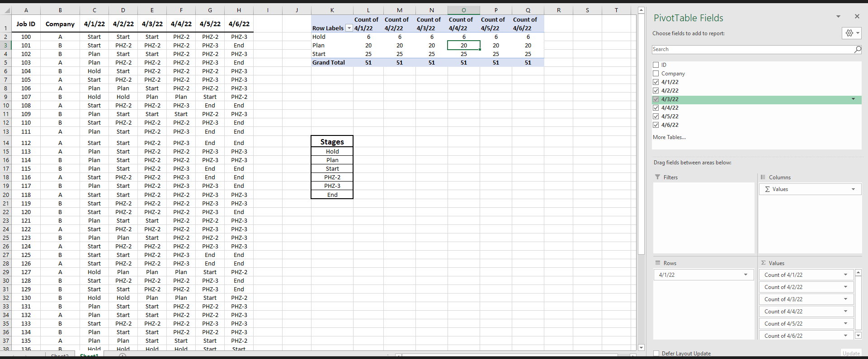Click the Columns area icon
This screenshot has width=868, height=359.
[763, 177]
